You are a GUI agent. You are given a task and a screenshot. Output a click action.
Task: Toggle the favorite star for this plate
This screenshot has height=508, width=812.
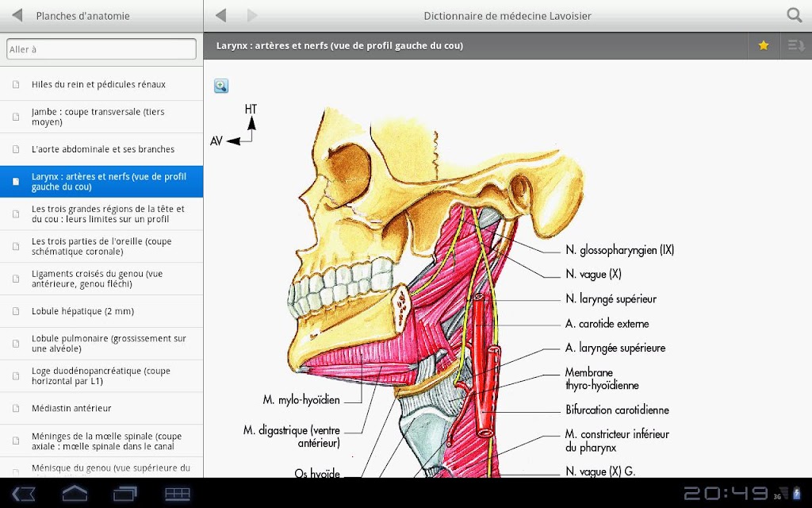tap(764, 45)
